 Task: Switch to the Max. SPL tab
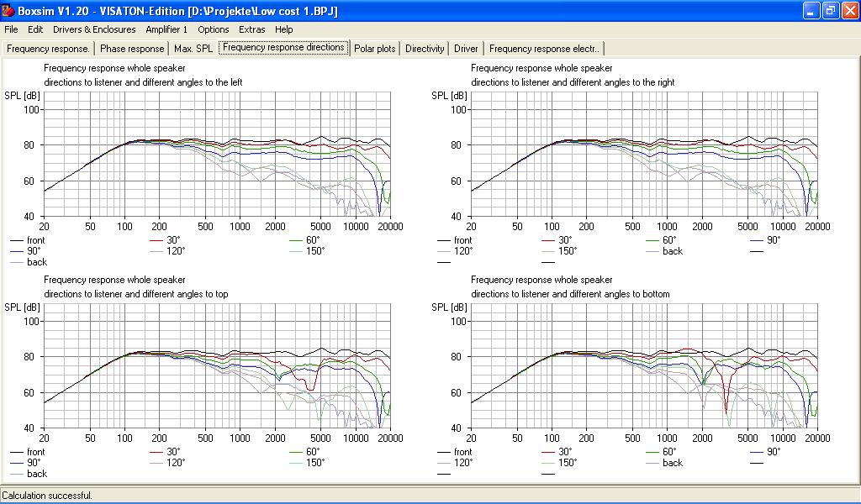click(x=193, y=49)
